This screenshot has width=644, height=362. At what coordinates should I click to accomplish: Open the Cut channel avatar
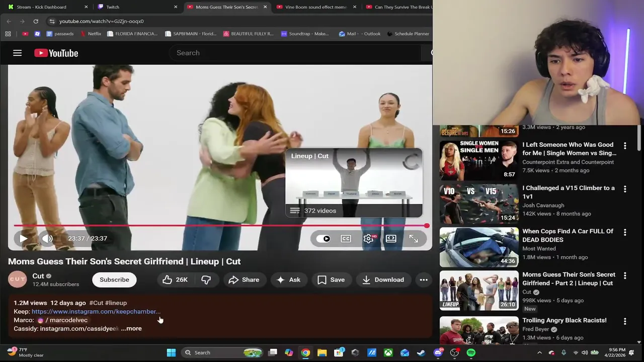click(x=17, y=280)
